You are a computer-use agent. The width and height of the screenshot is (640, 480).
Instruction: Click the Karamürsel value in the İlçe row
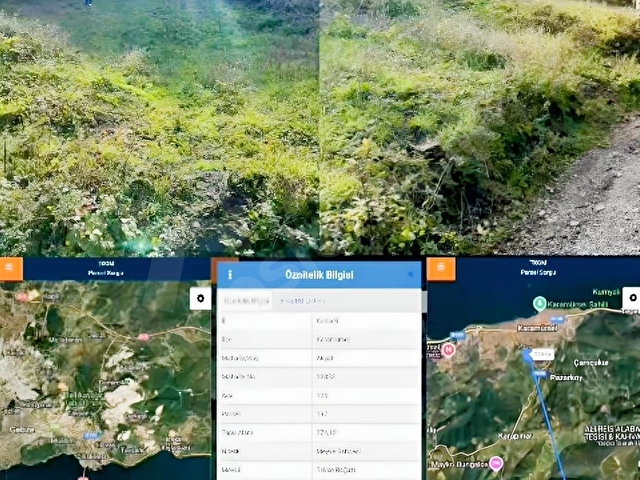[333, 340]
